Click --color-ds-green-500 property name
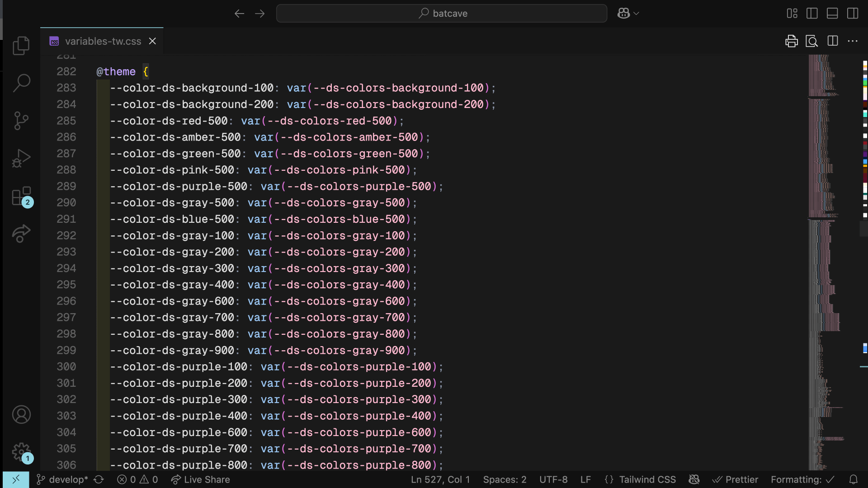 pyautogui.click(x=175, y=154)
